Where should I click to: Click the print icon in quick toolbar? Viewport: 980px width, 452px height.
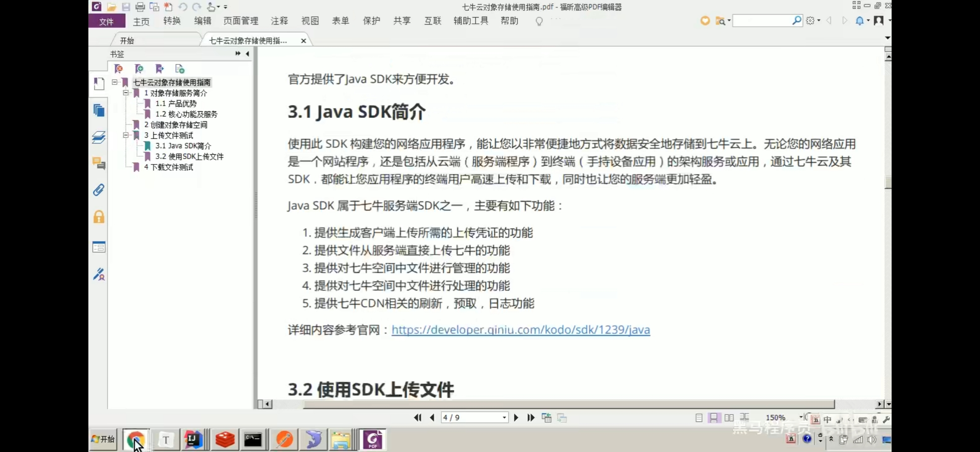140,7
